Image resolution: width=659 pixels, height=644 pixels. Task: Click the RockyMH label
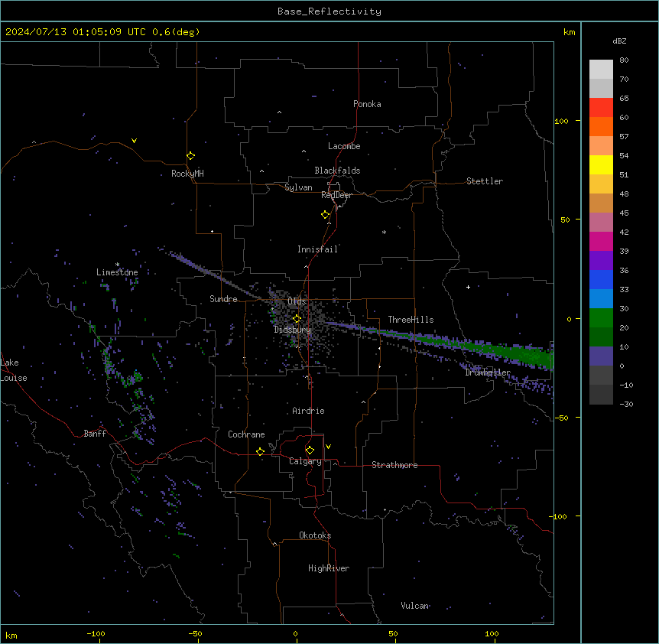pyautogui.click(x=187, y=174)
